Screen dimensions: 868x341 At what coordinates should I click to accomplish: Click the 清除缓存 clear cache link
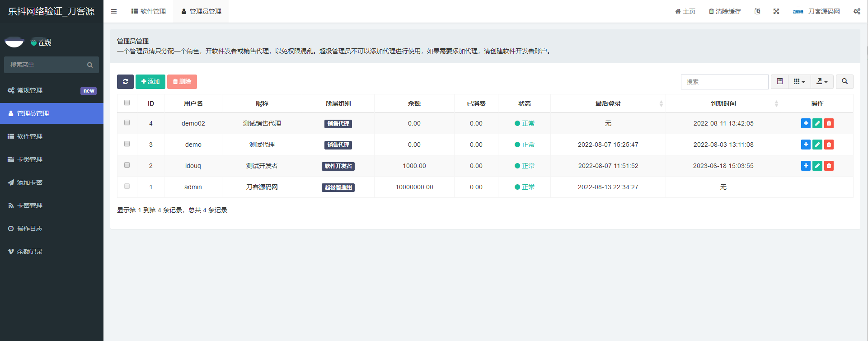point(725,11)
